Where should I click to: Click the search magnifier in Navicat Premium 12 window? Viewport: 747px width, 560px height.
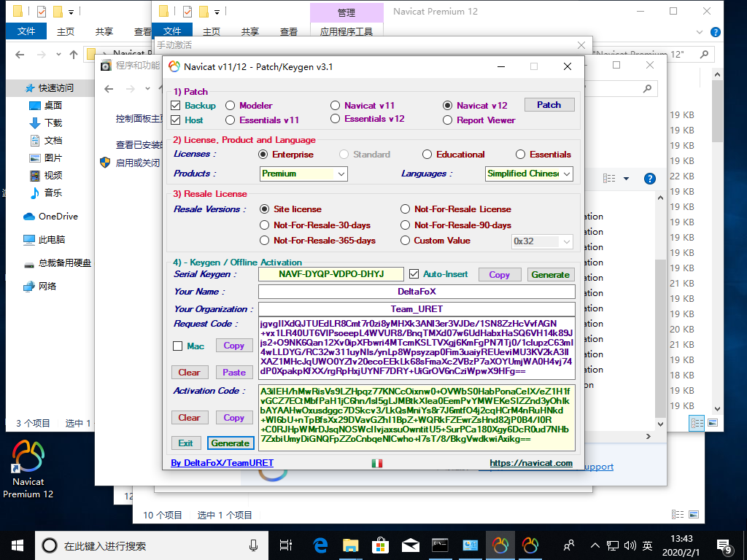tap(704, 54)
